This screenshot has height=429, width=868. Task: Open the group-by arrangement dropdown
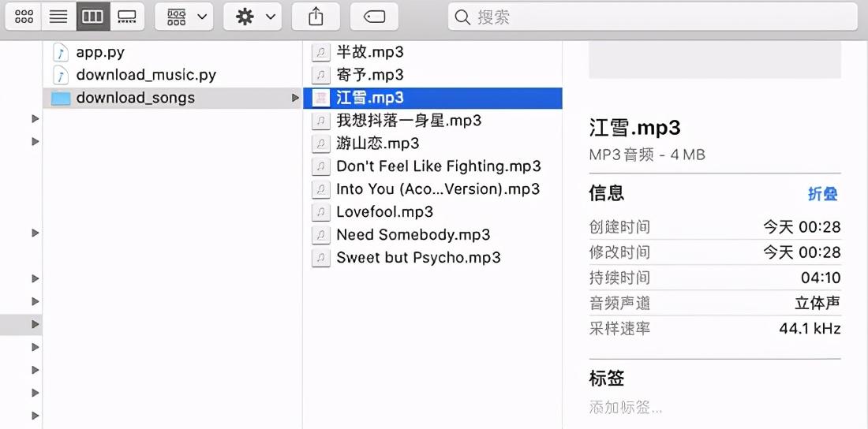pyautogui.click(x=184, y=17)
